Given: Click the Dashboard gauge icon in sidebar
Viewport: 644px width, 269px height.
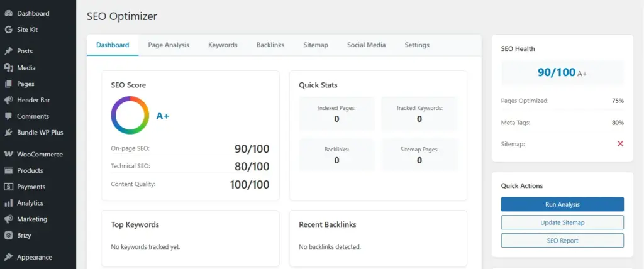Looking at the screenshot, I should coord(8,14).
